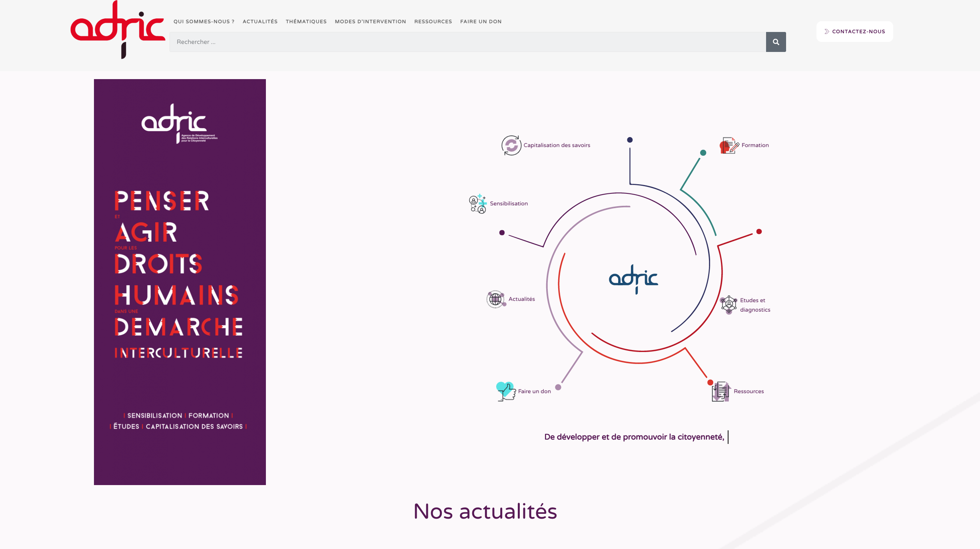Click the Faire un don heart-hand icon

tap(505, 391)
